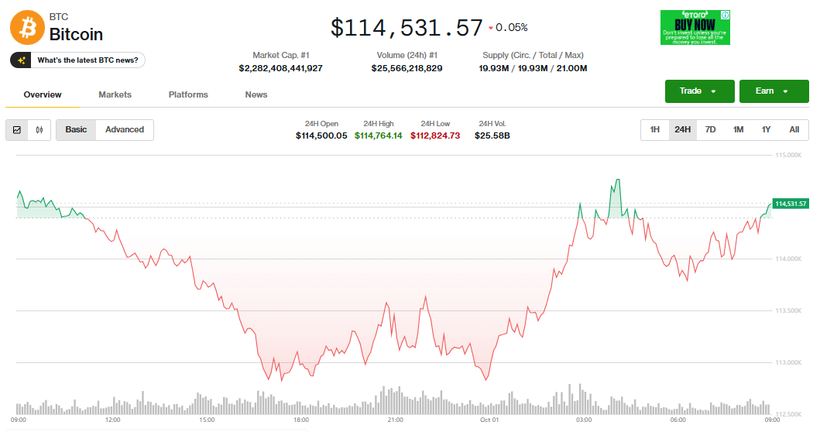Click the ad info icon on eToro banner
820x432 pixels.
coord(726,15)
